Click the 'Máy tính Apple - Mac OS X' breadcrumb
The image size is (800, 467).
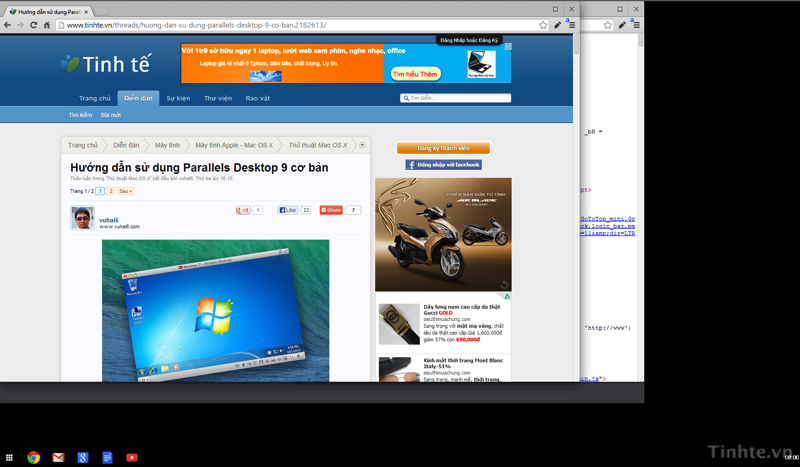[234, 145]
